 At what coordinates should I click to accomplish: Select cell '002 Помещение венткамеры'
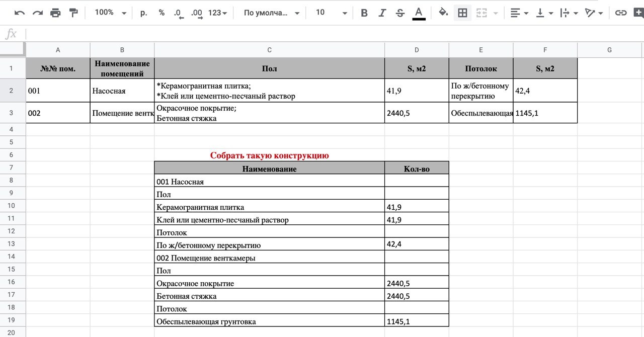[x=270, y=257]
